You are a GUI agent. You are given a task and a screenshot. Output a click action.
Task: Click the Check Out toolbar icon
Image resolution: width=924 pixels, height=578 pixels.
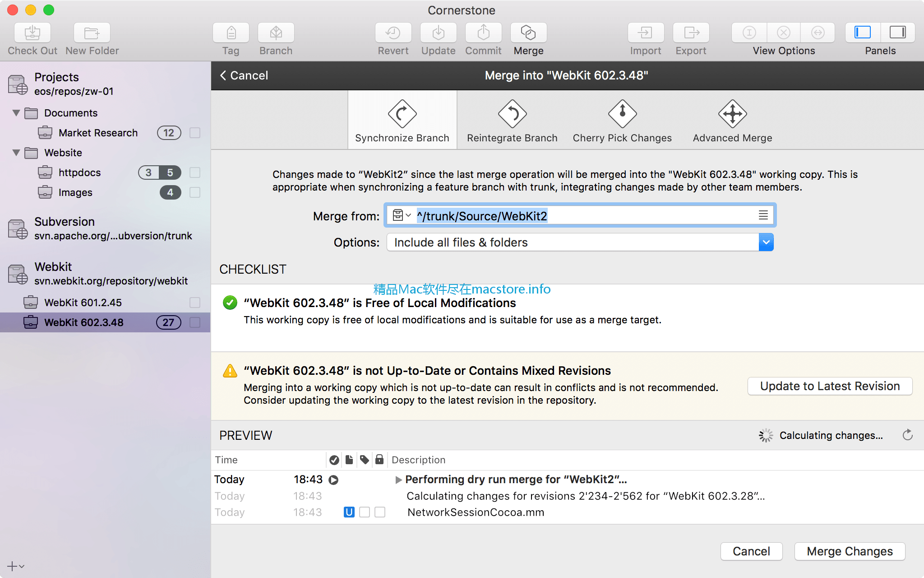[x=32, y=33]
